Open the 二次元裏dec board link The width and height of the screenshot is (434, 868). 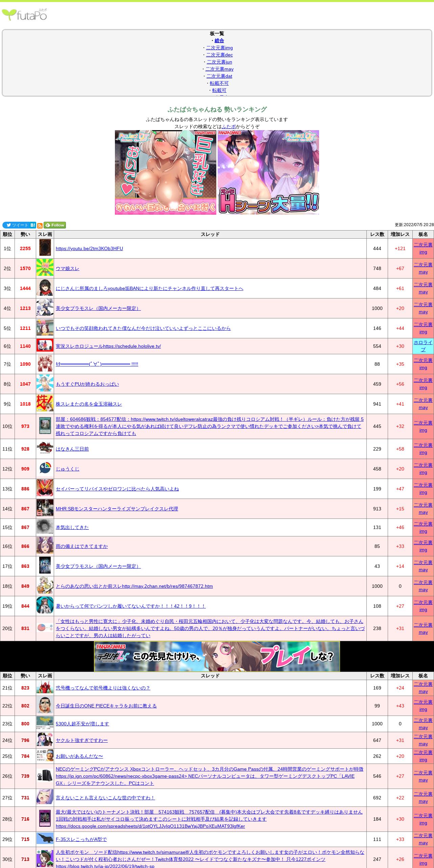point(219,55)
